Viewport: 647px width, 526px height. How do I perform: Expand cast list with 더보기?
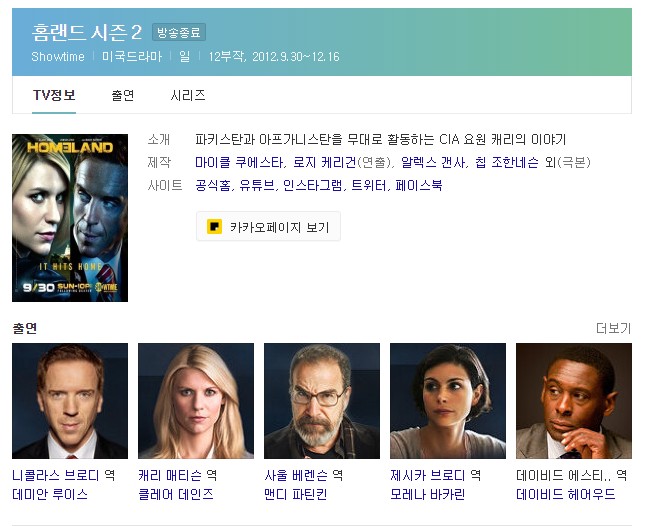coord(614,328)
